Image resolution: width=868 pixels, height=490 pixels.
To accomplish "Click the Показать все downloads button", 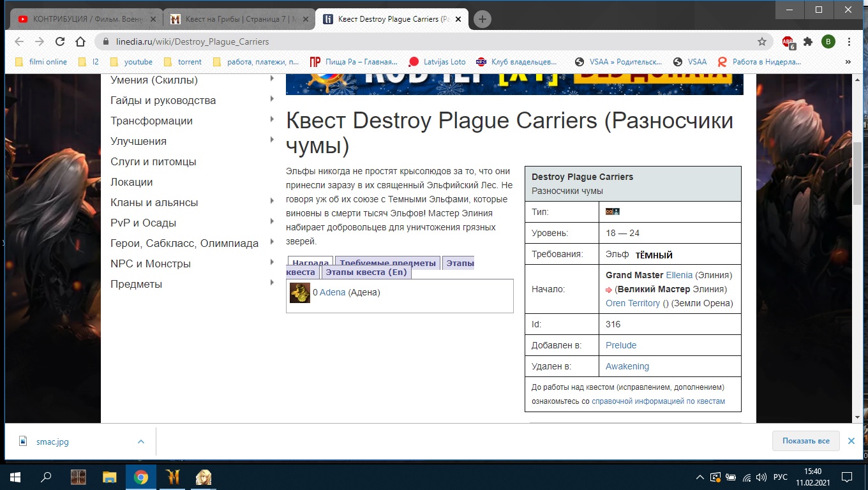I will 805,441.
